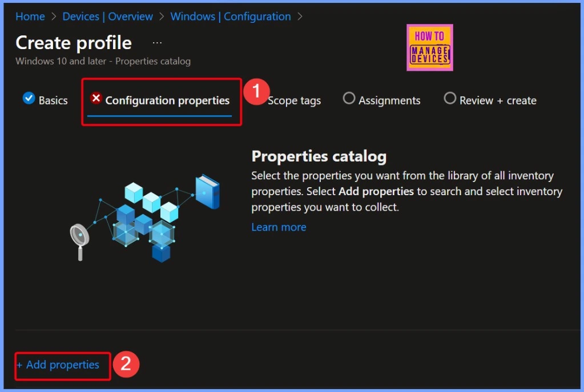Click the Properties catalog heading text
Image resolution: width=584 pixels, height=392 pixels.
coord(319,156)
